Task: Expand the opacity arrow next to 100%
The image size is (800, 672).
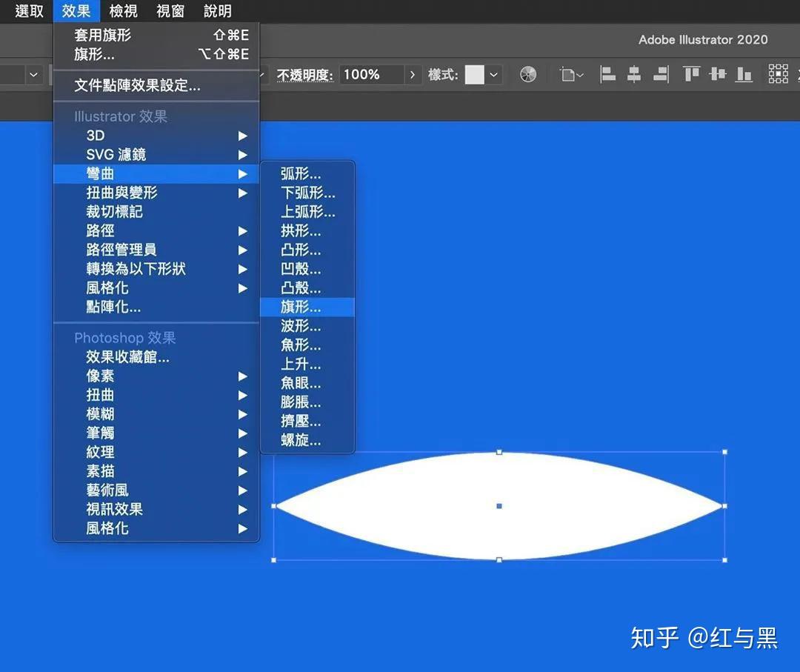Action: (x=413, y=75)
